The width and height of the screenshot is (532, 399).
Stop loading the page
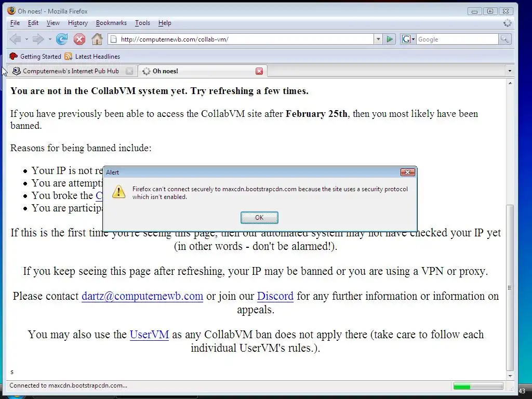coord(79,39)
